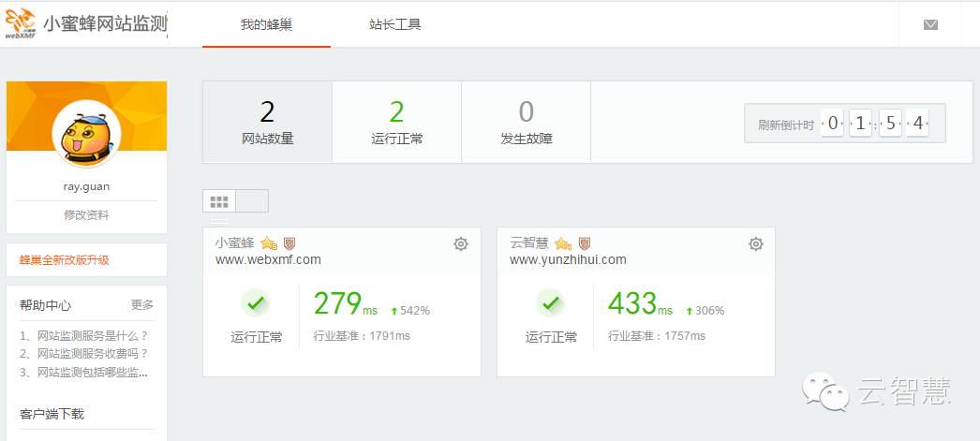
Task: Open settings gear for 云智慧 card
Action: click(756, 243)
